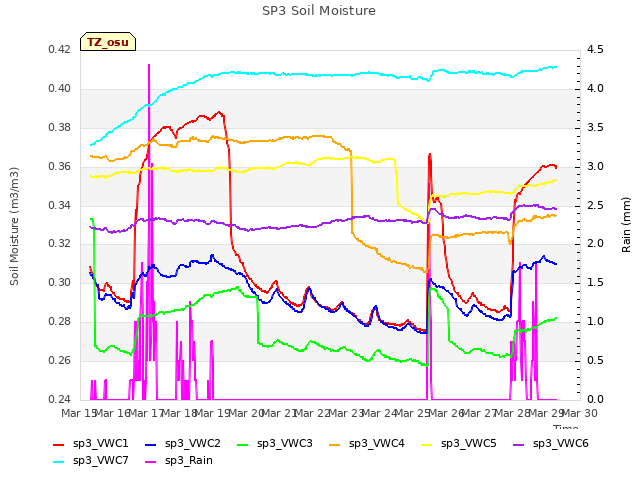Click the 0.32 left axis tick label
This screenshot has width=640, height=480.
pos(59,244)
